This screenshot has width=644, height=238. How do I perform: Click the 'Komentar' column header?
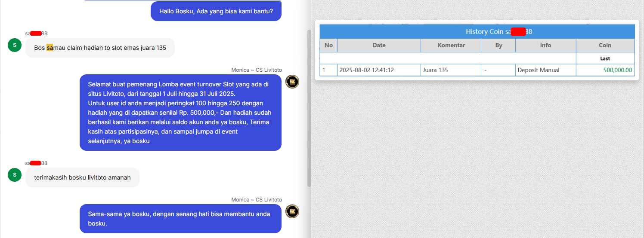[x=451, y=45]
